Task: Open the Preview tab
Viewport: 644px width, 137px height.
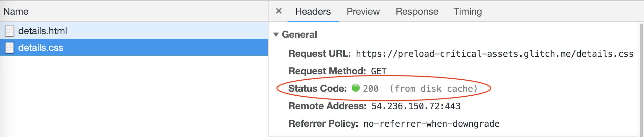Action: pos(363,11)
